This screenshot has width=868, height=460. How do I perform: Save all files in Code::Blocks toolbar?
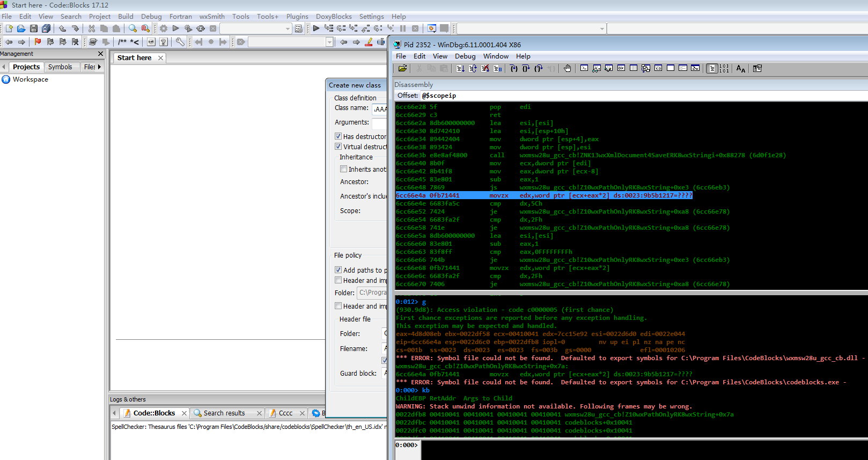point(46,28)
